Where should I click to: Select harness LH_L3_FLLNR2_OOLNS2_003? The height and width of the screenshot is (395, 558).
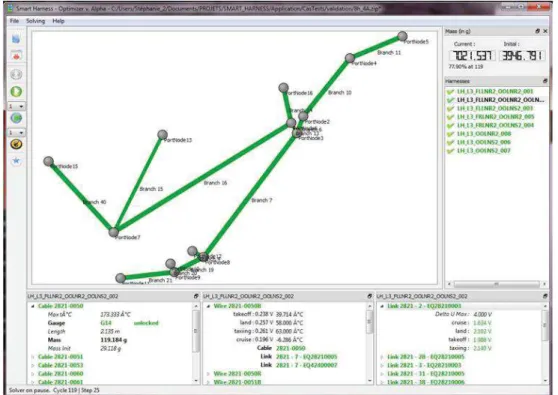(x=495, y=108)
